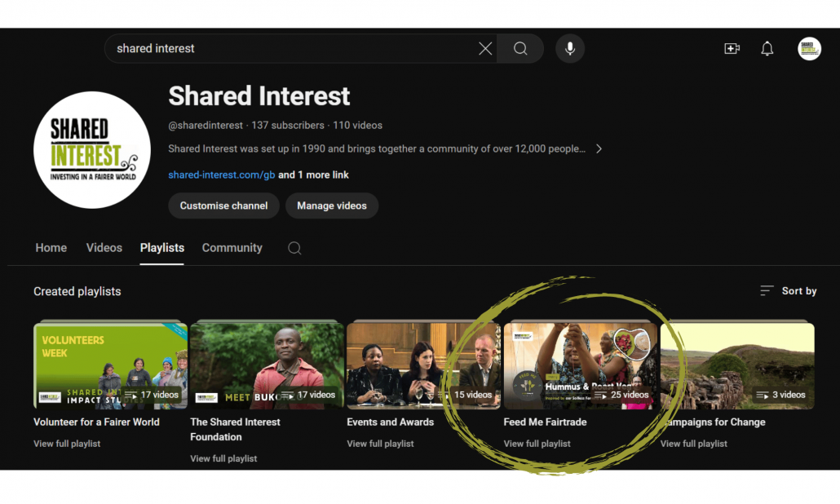The width and height of the screenshot is (840, 504).
Task: Click 'and 1 more link' text
Action: [313, 175]
